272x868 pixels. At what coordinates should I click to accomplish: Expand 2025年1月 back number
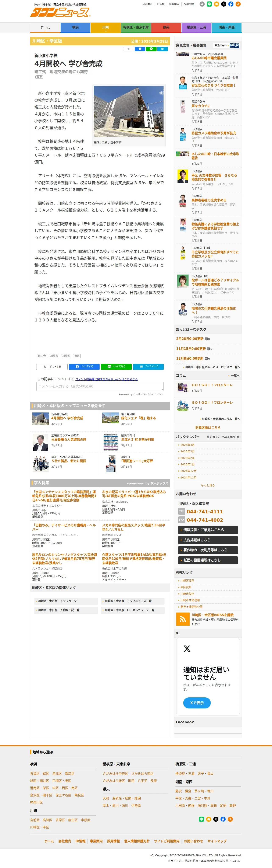[187, 464]
